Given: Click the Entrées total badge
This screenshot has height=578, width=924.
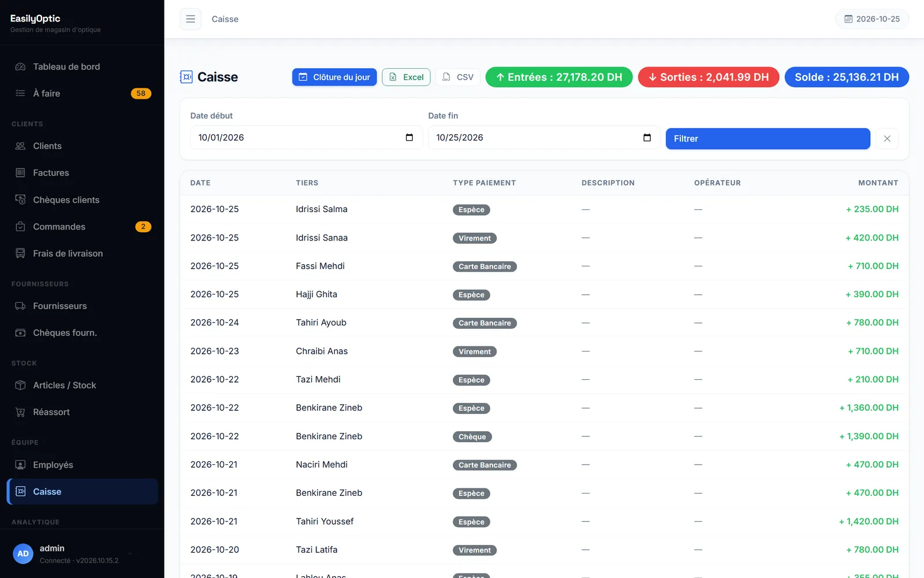Looking at the screenshot, I should coord(559,77).
